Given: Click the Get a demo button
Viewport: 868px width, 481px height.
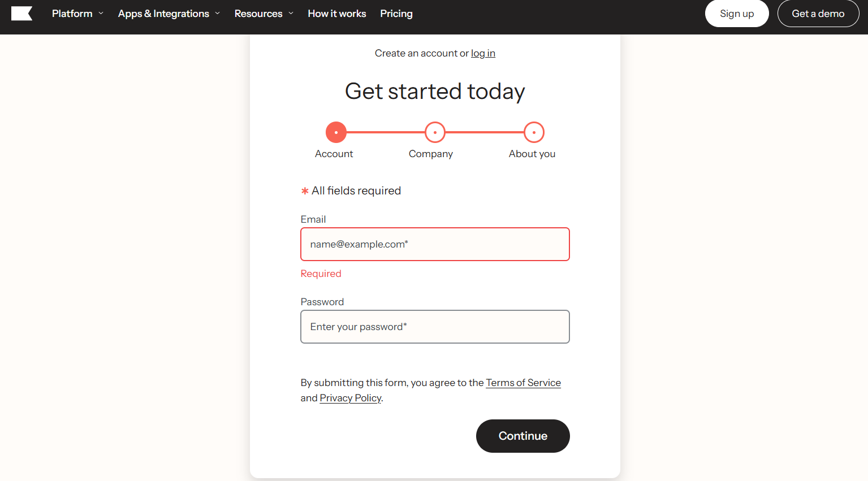Looking at the screenshot, I should coord(818,14).
